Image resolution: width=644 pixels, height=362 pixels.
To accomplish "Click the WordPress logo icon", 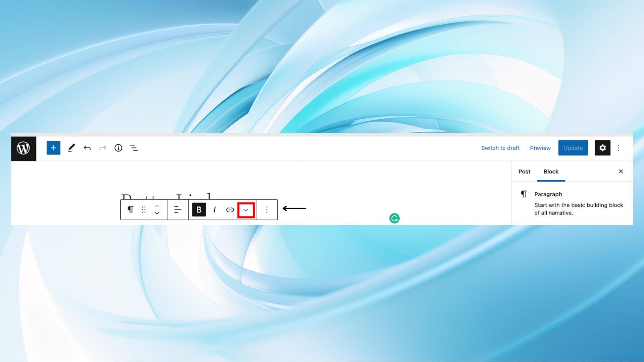I will (x=23, y=148).
